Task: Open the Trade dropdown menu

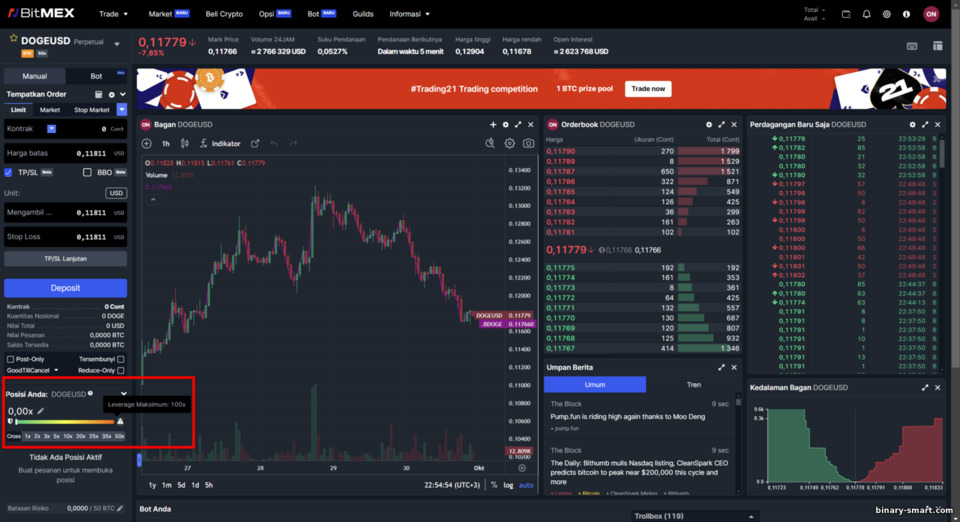Action: pyautogui.click(x=113, y=13)
